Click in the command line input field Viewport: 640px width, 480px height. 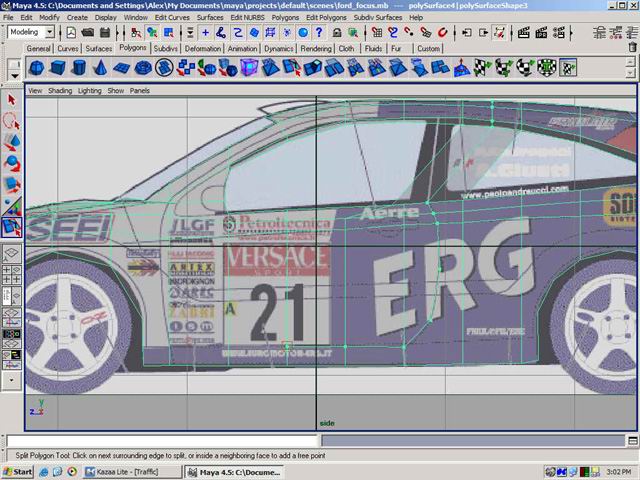(162, 440)
